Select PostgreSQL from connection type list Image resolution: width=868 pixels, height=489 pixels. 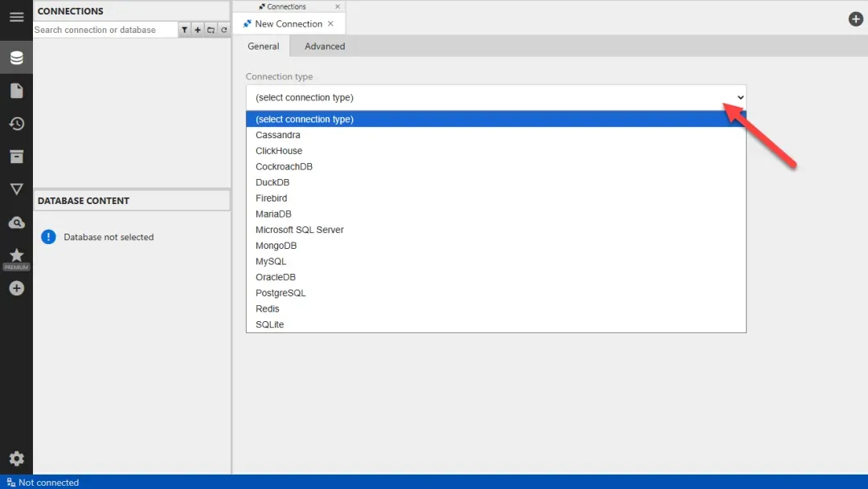tap(280, 293)
